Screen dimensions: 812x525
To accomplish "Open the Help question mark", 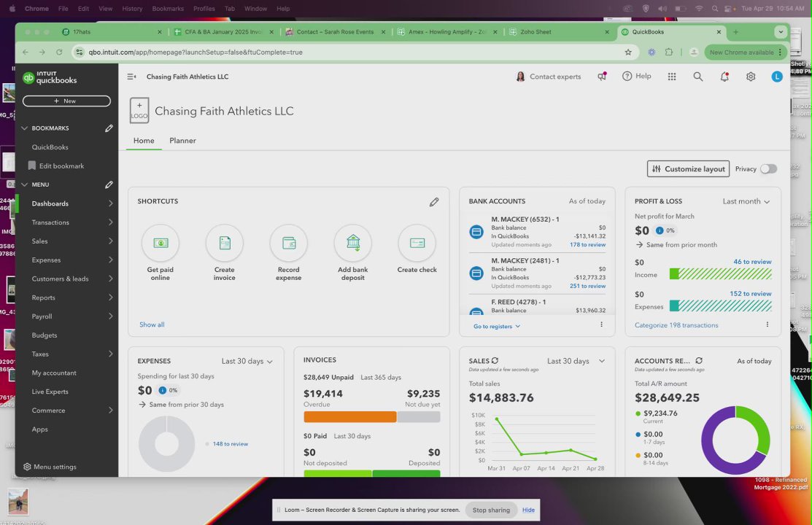I will [636, 76].
